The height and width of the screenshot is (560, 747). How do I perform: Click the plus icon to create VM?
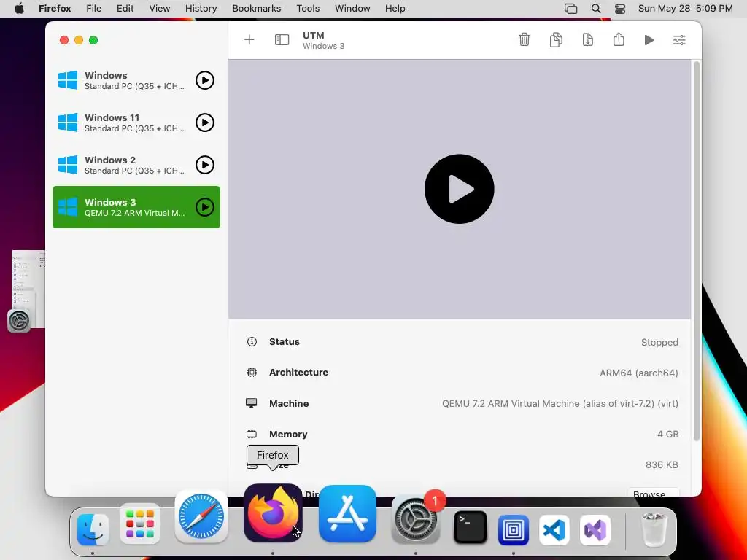pos(249,39)
